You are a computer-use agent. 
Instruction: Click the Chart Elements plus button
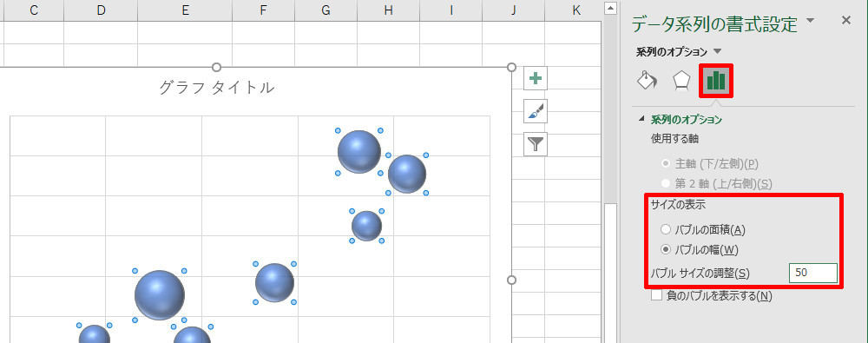coord(536,78)
